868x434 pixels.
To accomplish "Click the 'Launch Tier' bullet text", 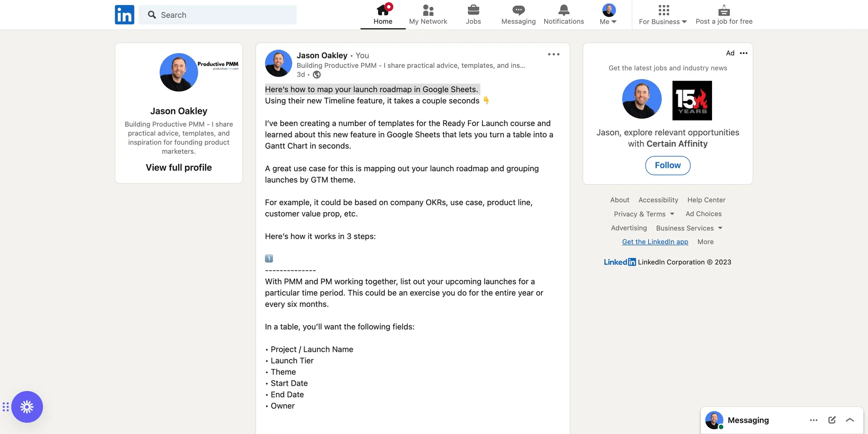I will [x=292, y=361].
